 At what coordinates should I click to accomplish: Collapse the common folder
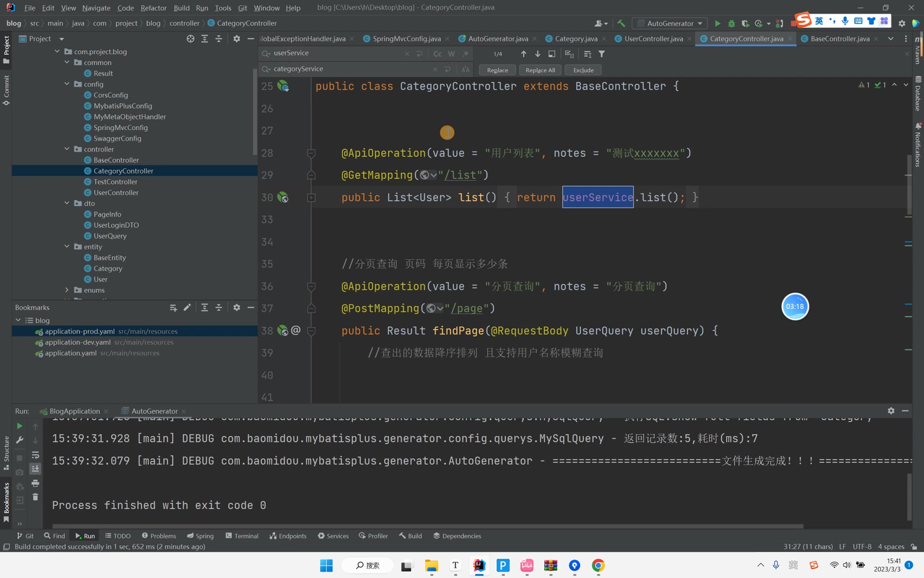coord(67,62)
